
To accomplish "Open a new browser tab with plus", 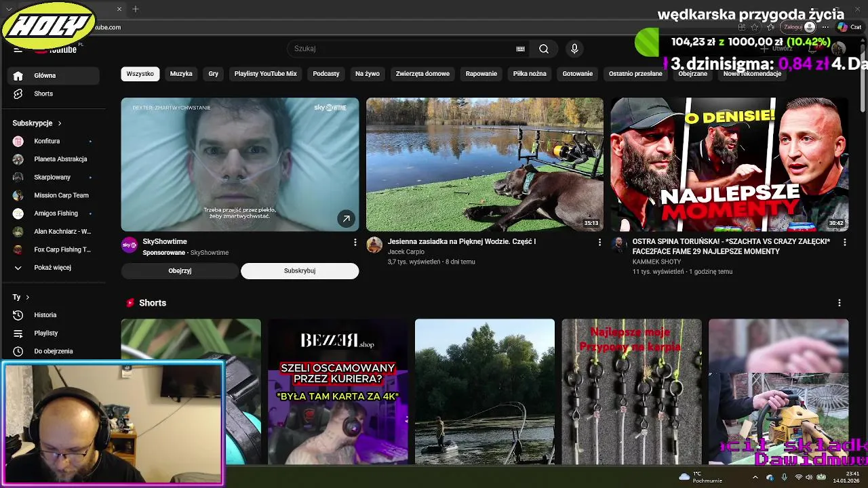I will pos(136,9).
